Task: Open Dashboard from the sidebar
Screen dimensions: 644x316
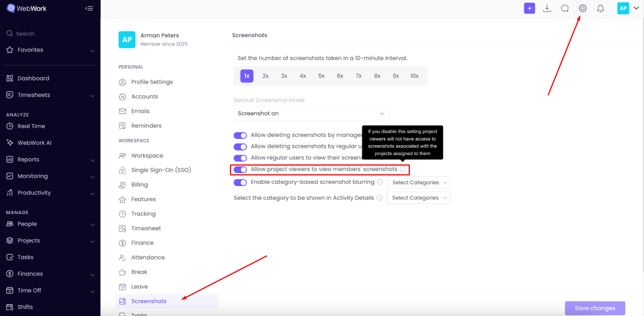Action: [33, 78]
